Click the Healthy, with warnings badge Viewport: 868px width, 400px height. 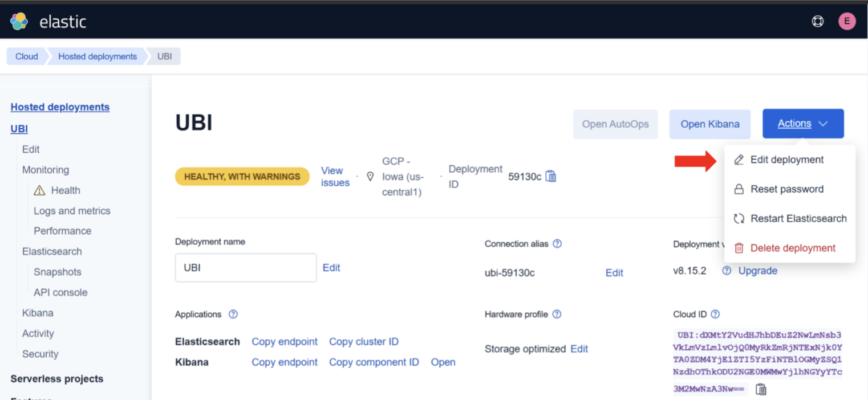pos(242,177)
